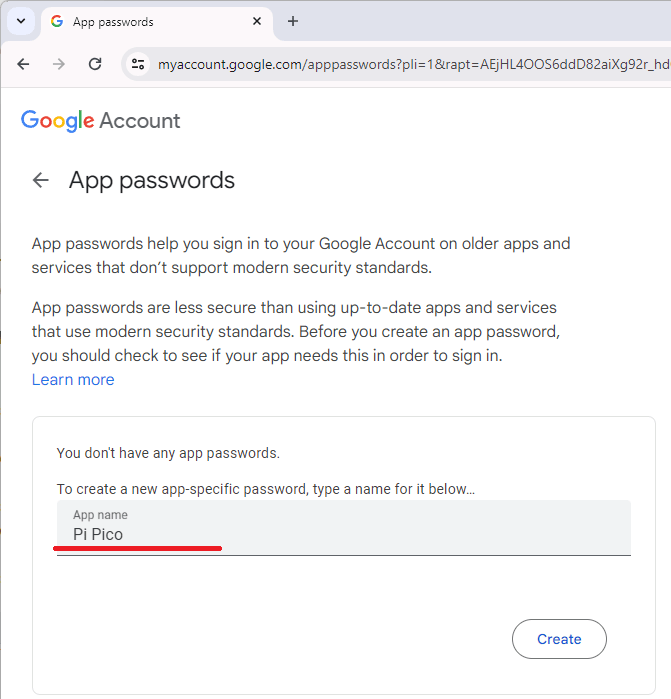Open the Learn more link

pos(73,380)
